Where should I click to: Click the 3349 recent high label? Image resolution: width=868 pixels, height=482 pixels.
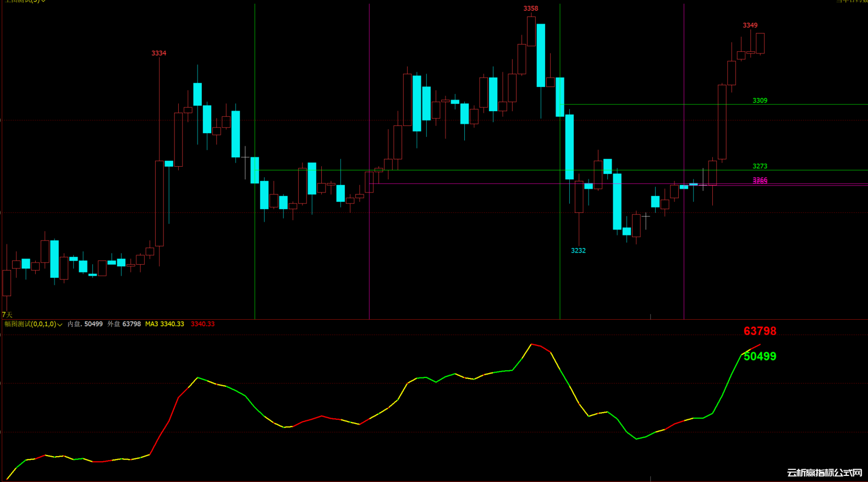click(750, 25)
